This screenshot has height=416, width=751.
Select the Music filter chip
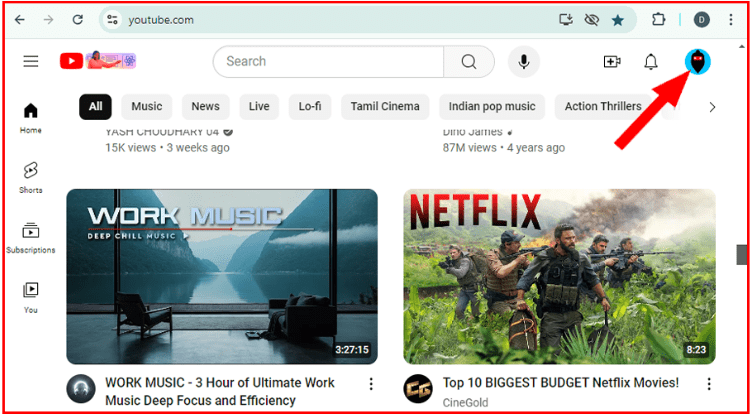coord(147,106)
